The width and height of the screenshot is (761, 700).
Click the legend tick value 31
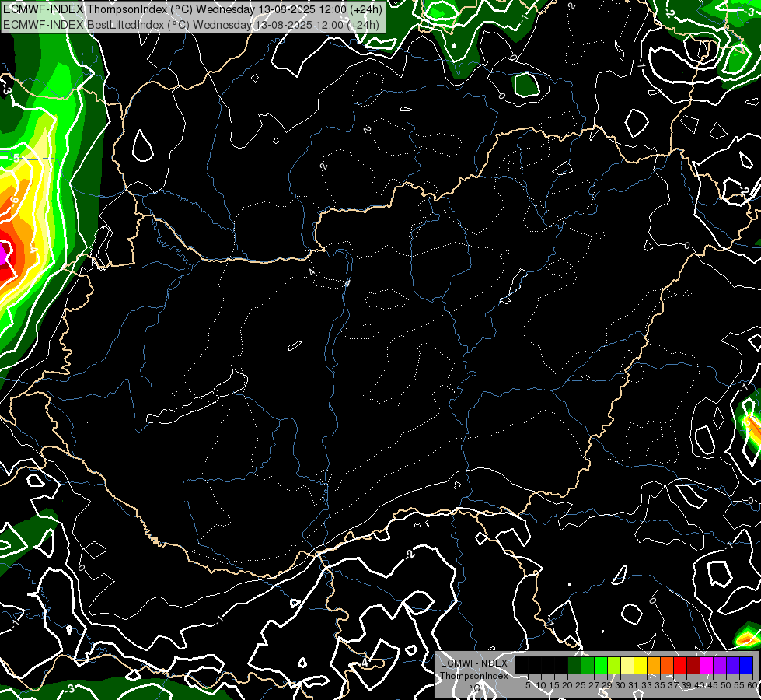click(634, 685)
